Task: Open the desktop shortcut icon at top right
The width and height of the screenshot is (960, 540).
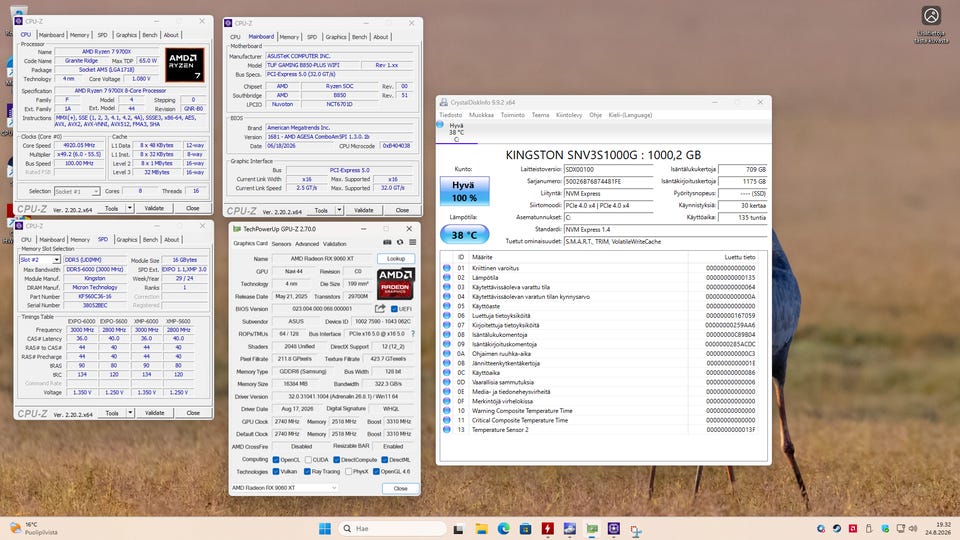Action: click(931, 24)
